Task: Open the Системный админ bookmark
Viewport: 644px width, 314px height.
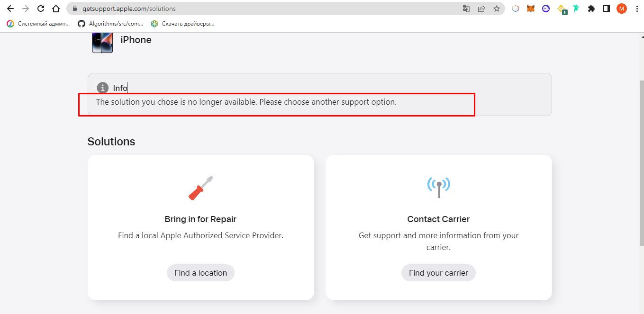Action: pos(38,23)
